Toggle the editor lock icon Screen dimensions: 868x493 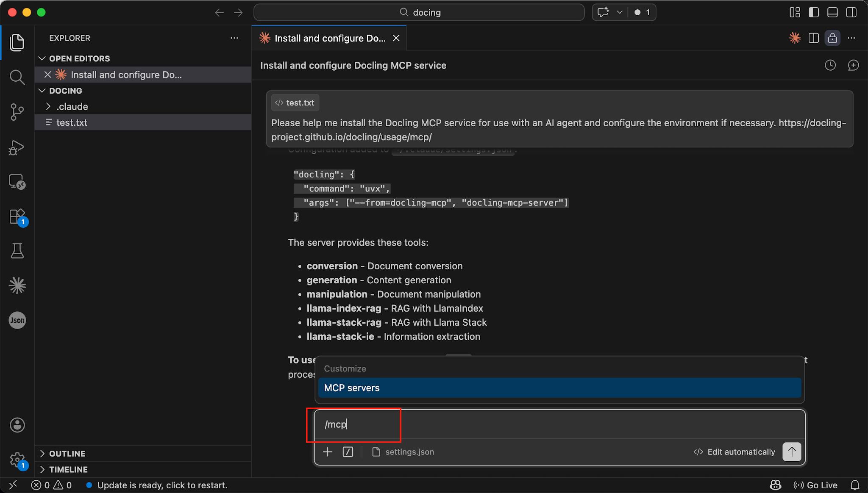(832, 38)
